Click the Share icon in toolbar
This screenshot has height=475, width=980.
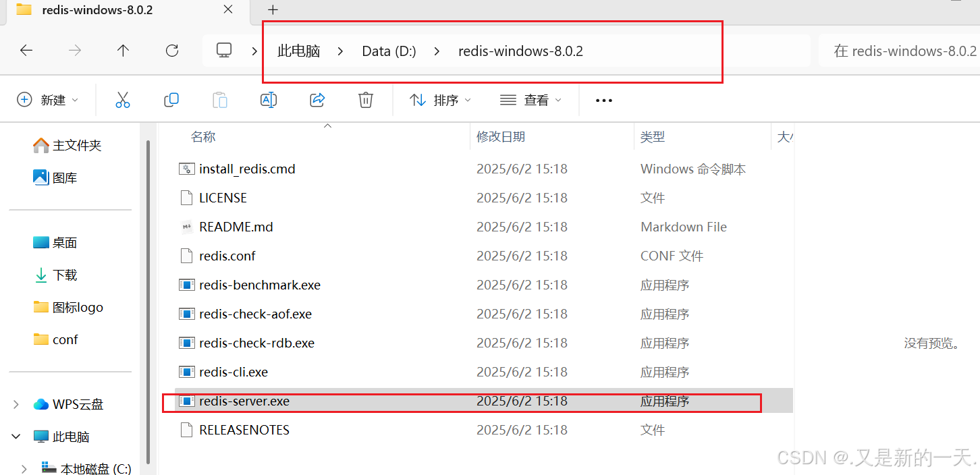point(317,100)
